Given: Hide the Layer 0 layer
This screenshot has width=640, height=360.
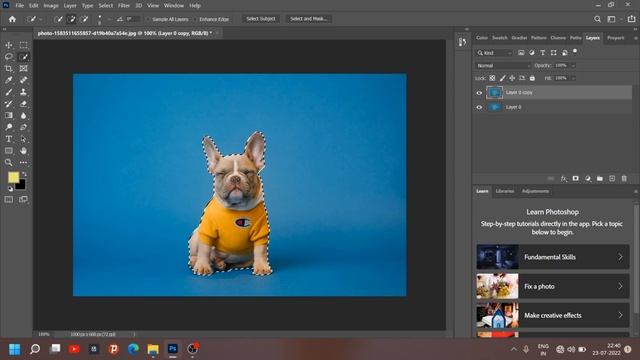Looking at the screenshot, I should 479,107.
